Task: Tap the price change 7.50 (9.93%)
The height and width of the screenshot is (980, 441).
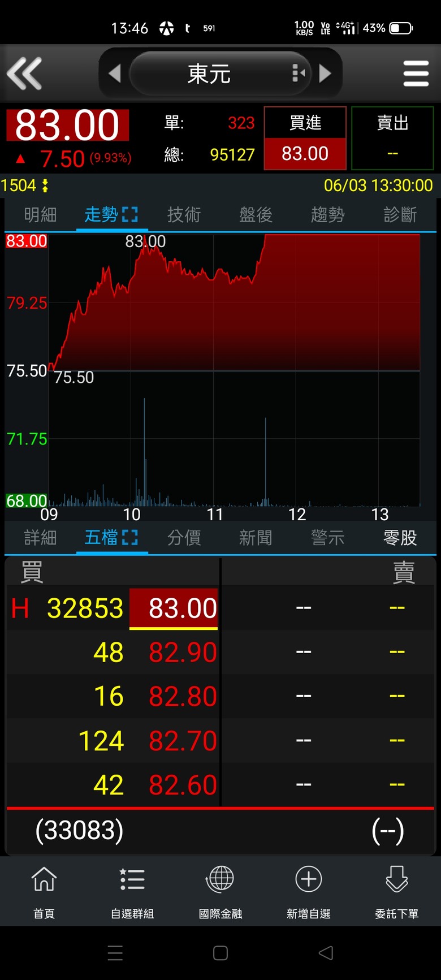Action: [x=85, y=159]
